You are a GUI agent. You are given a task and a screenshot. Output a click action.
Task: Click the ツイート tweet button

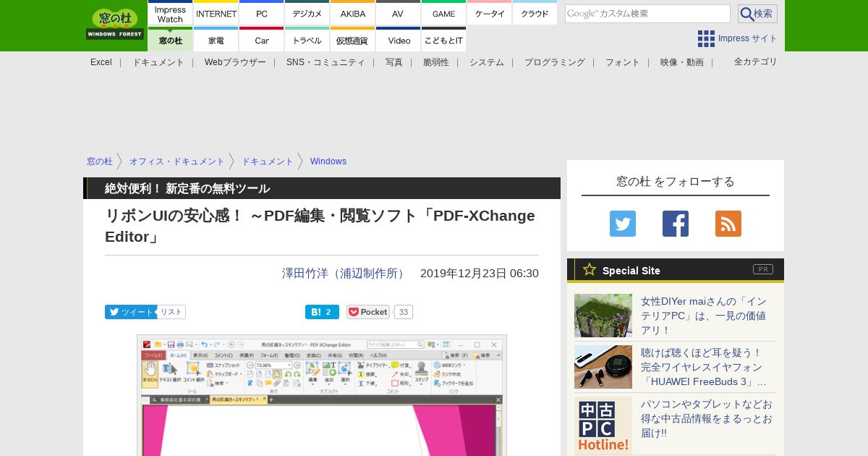point(131,312)
